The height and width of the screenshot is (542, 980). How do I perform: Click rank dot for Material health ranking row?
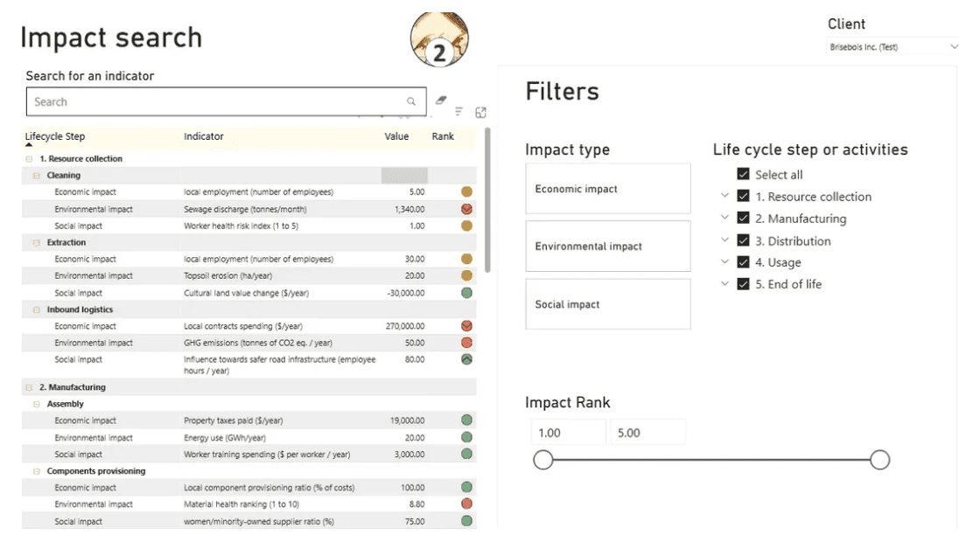coord(467,504)
